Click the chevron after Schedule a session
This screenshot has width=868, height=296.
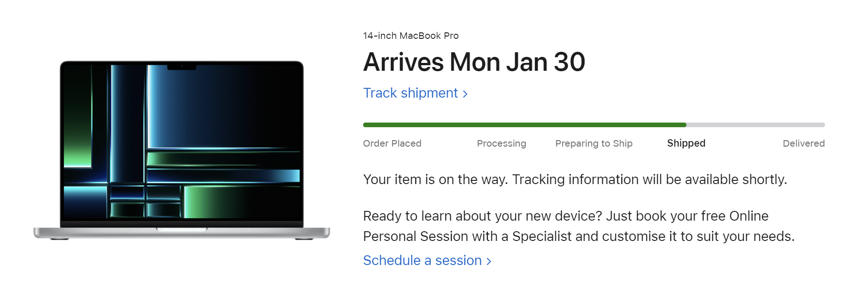click(x=489, y=261)
